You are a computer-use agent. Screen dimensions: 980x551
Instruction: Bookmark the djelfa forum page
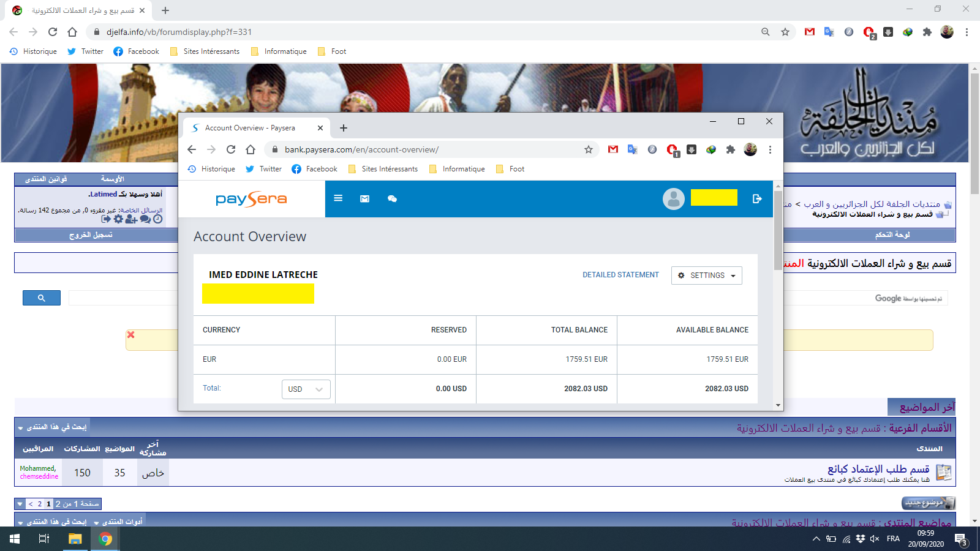[x=785, y=32]
